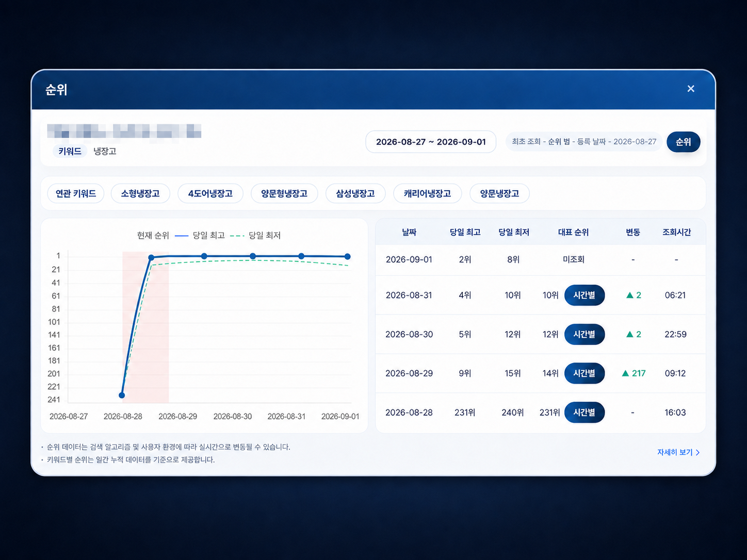Toggle the 당일 최저 legend entry
Screen dimensions: 747x560
255,235
